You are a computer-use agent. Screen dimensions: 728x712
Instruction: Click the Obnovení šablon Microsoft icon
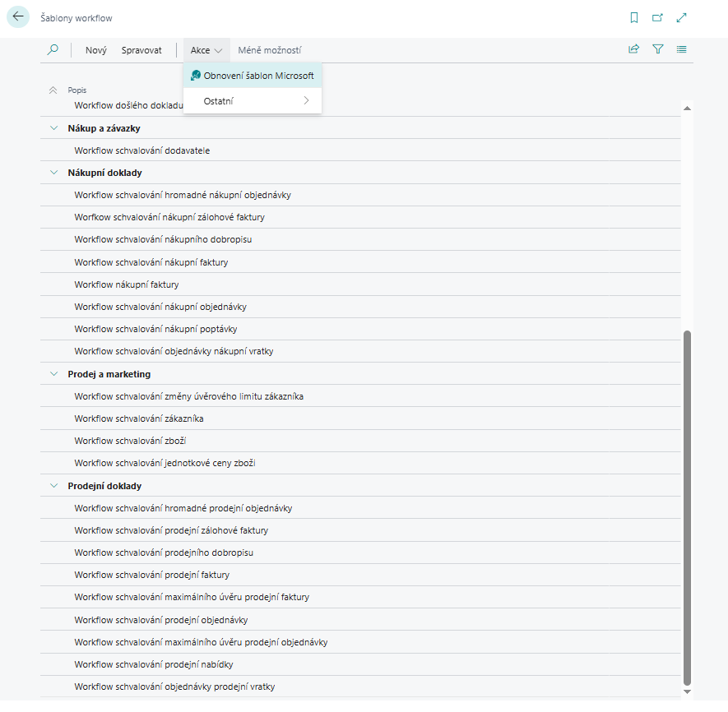(x=196, y=75)
